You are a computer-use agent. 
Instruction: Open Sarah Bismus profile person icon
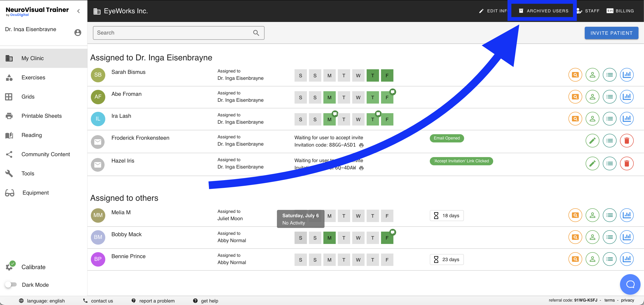pos(592,75)
